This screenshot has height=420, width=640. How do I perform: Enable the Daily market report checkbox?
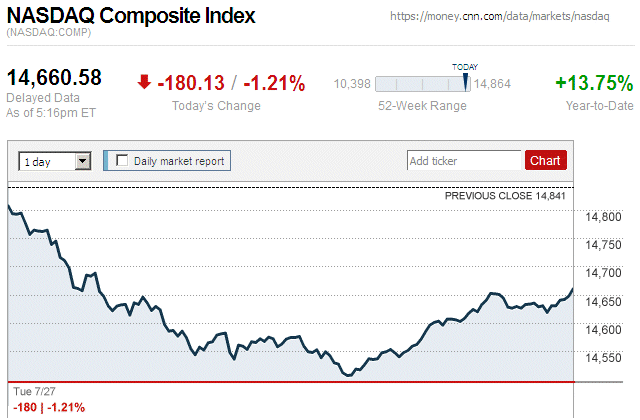click(x=123, y=161)
